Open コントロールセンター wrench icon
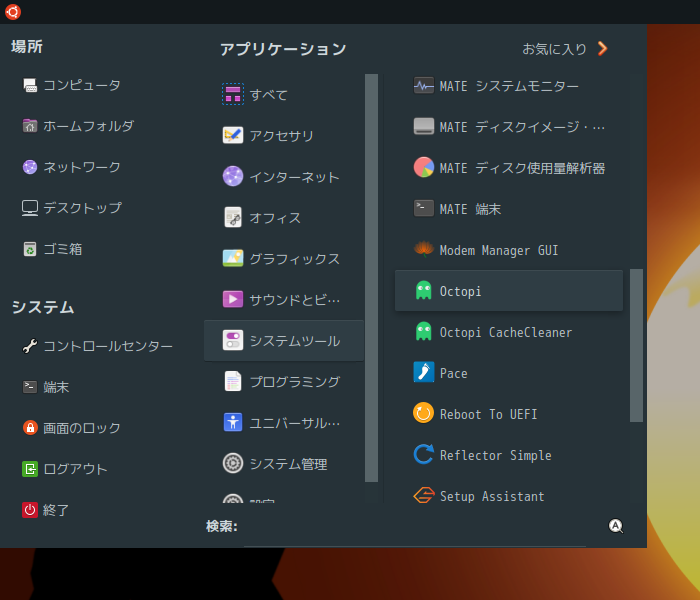The image size is (700, 600). tap(30, 346)
